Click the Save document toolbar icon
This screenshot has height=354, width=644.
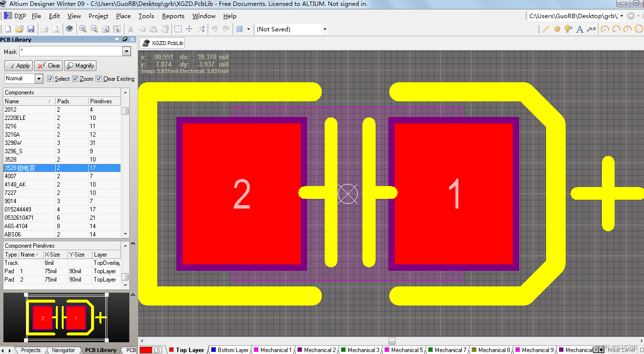coord(31,28)
